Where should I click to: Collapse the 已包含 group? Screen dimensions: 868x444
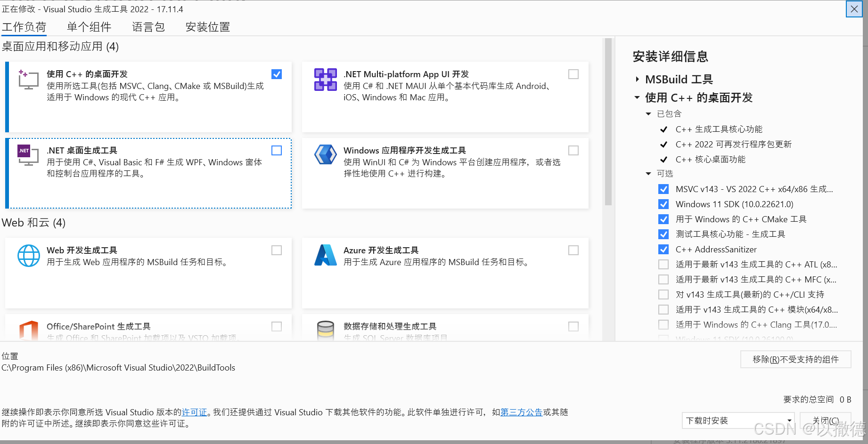pyautogui.click(x=648, y=114)
